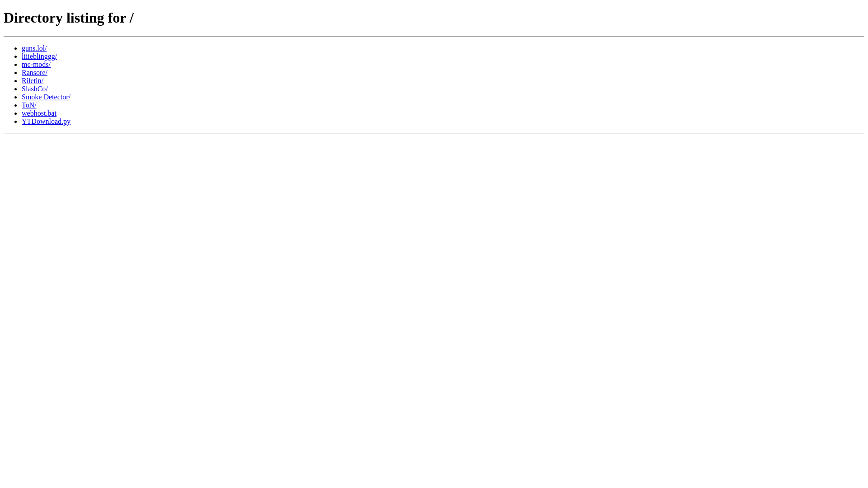The image size is (868, 488).
Task: Open the SlashCo/ folder link
Action: 35,89
